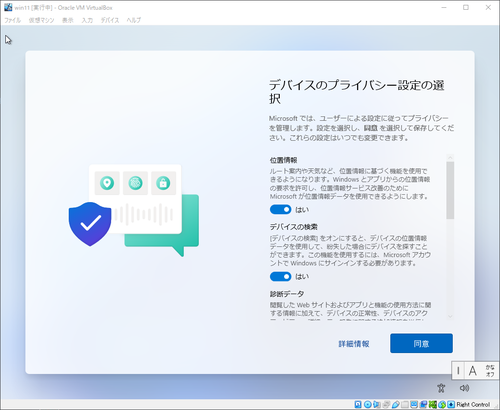Open the デバイス menu
500x410 pixels.
[x=110, y=20]
